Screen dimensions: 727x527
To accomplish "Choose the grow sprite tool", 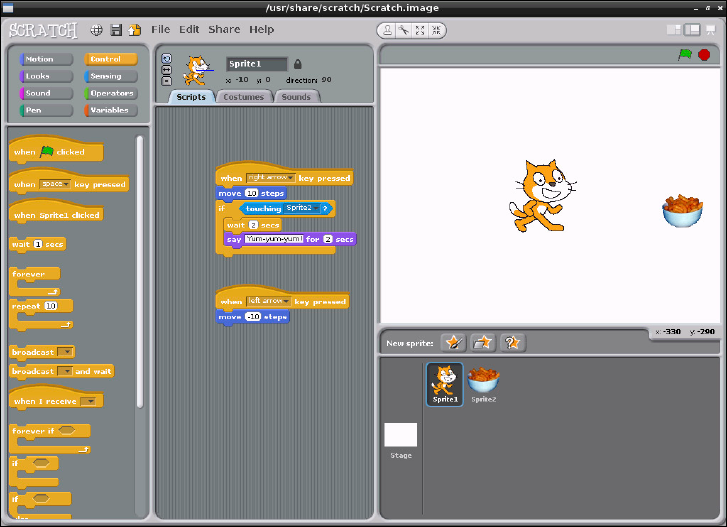I will (x=420, y=30).
